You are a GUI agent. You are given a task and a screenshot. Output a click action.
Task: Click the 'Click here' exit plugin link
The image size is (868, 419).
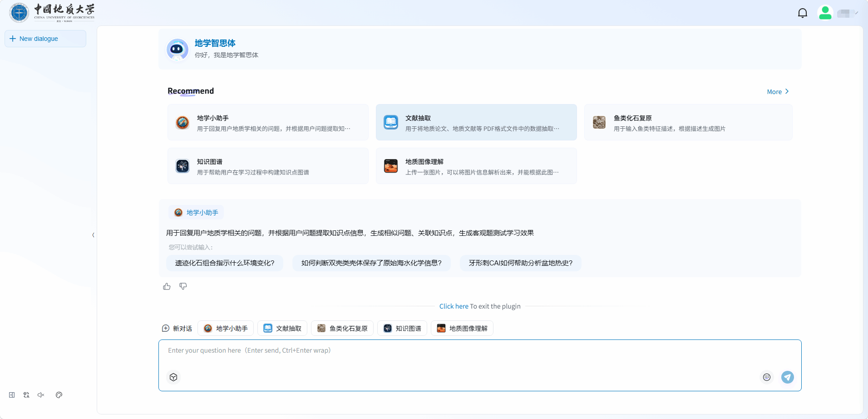(454, 306)
